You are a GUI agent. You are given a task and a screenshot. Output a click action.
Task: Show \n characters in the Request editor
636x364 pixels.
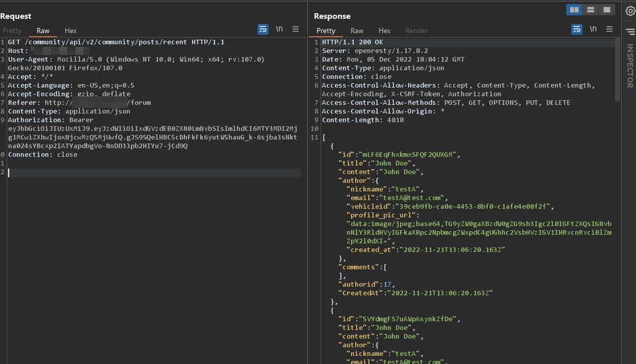point(279,28)
